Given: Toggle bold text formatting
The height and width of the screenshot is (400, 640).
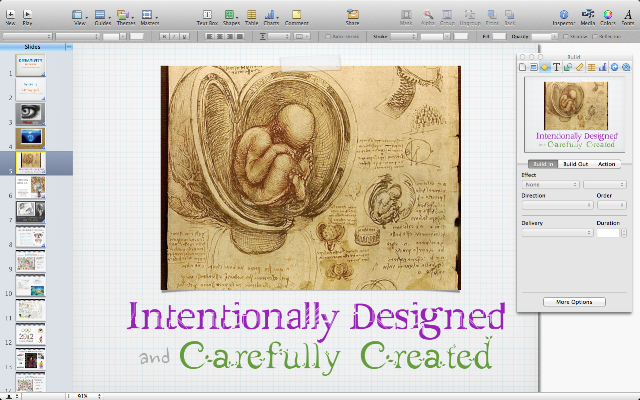Looking at the screenshot, I should point(164,37).
